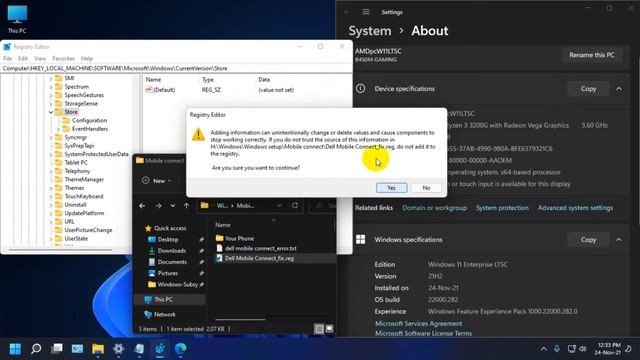Select the Configuration registry key
This screenshot has width=640, height=360.
tap(89, 120)
